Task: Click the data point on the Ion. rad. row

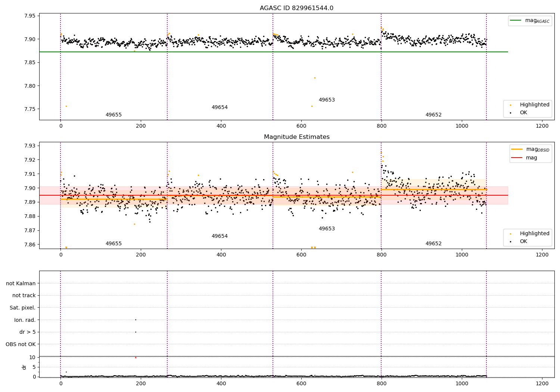Action: [136, 320]
